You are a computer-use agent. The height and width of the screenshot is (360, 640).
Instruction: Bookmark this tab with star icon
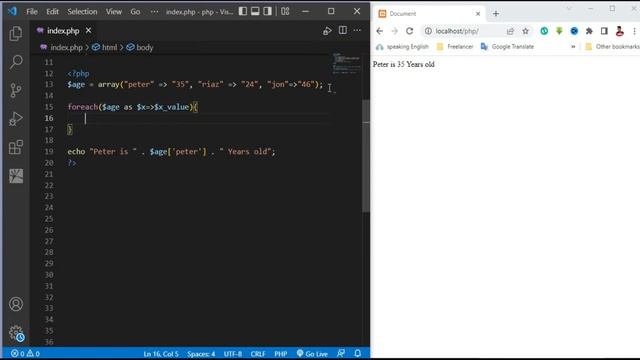[x=525, y=31]
